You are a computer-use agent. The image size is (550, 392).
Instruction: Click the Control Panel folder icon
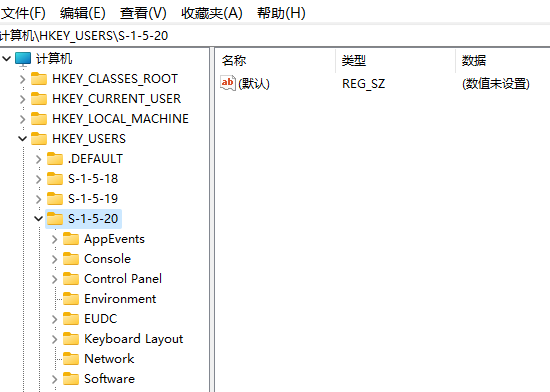71,279
